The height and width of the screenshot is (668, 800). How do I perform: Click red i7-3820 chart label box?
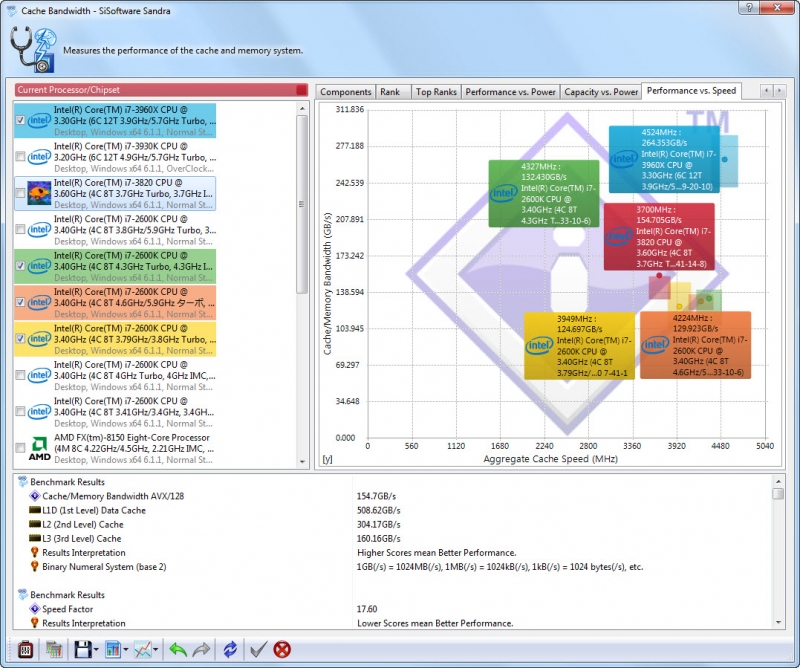coord(659,237)
